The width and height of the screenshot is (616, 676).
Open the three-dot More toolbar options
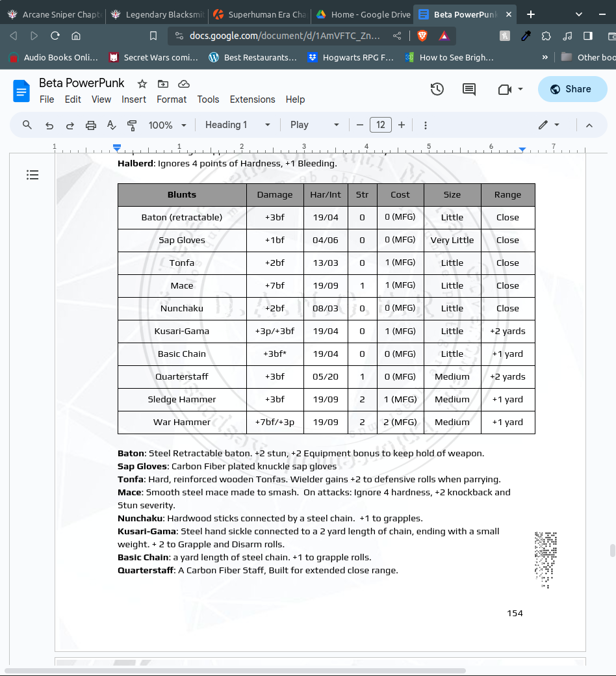[x=426, y=125]
